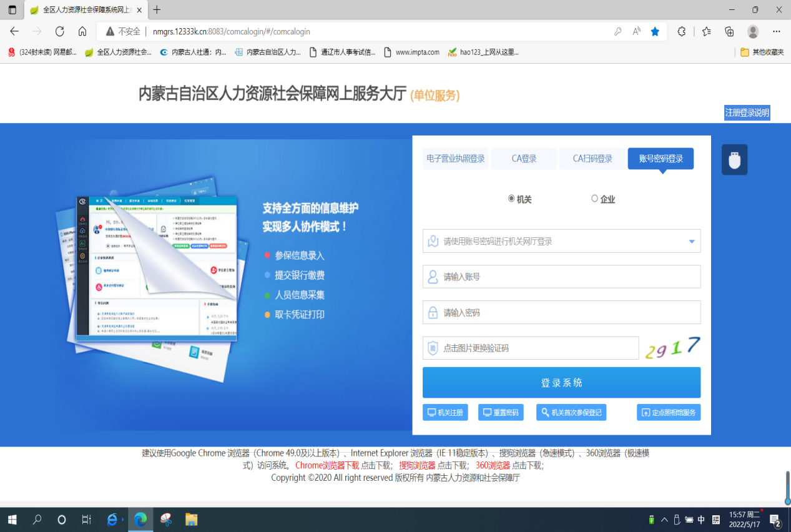
Task: Open the browser extensions puzzle icon
Action: coord(682,31)
